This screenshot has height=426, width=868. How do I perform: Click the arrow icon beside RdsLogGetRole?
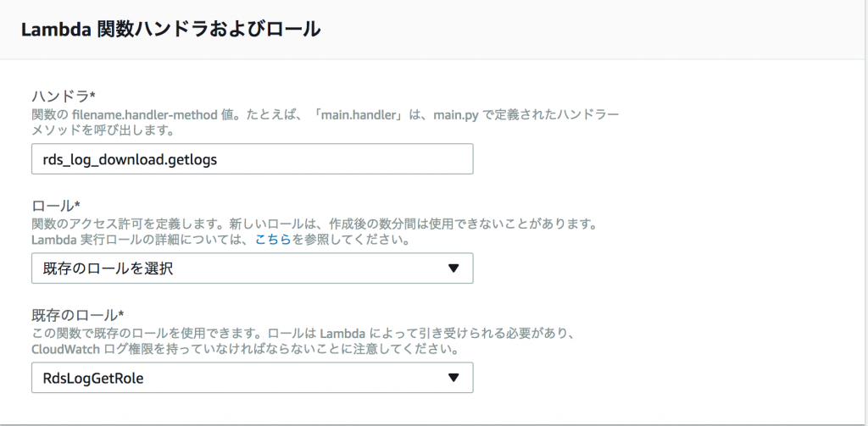[x=453, y=379]
